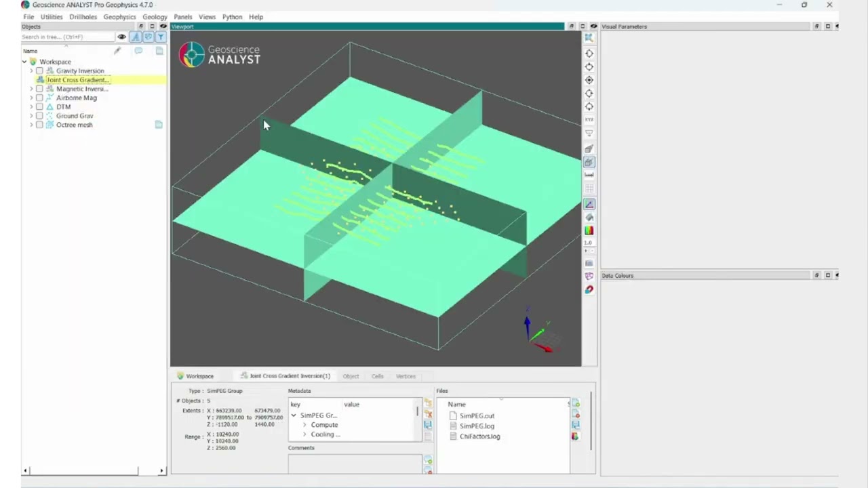The image size is (868, 488).
Task: Click the red magnet snap icon
Action: click(589, 289)
